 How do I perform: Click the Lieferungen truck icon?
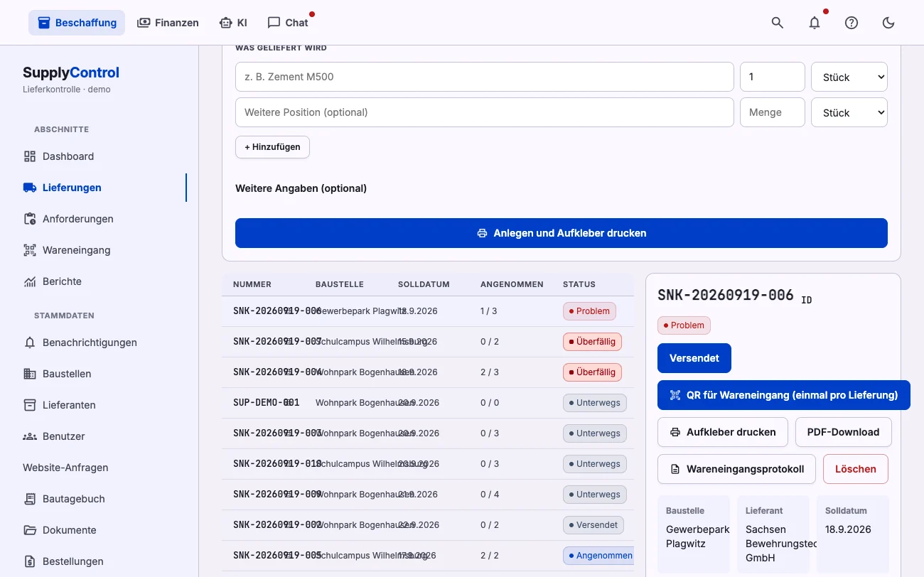coord(30,188)
